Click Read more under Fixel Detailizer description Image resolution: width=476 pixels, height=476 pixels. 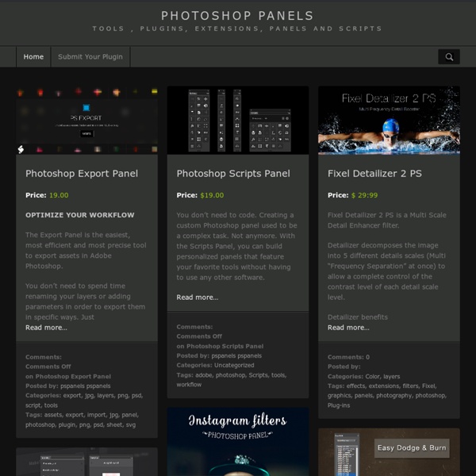point(348,328)
